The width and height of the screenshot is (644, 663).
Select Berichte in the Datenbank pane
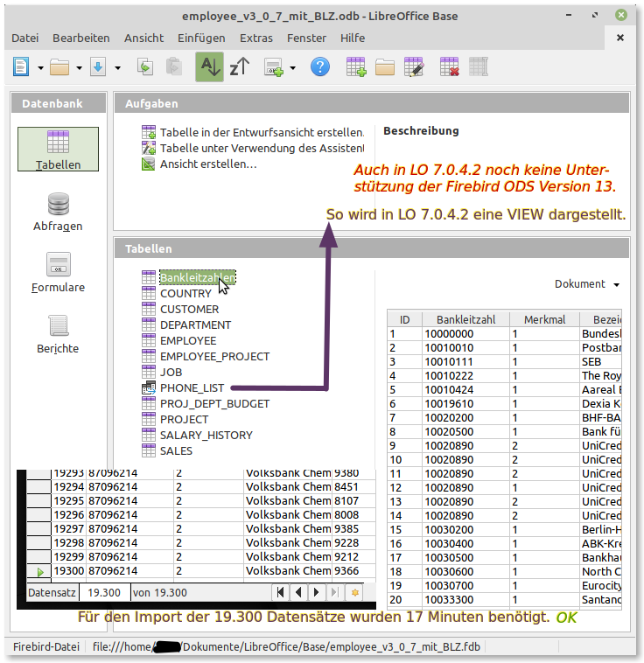tap(58, 334)
